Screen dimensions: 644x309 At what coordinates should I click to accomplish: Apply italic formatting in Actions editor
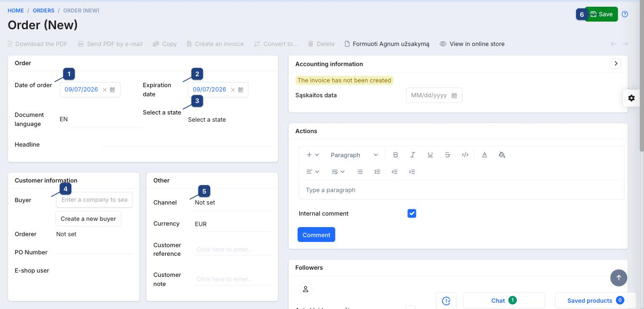(412, 155)
